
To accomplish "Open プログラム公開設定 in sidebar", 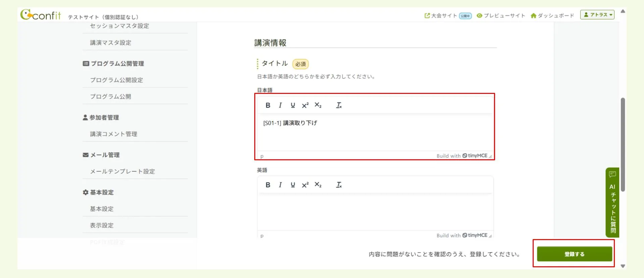I will click(x=116, y=80).
